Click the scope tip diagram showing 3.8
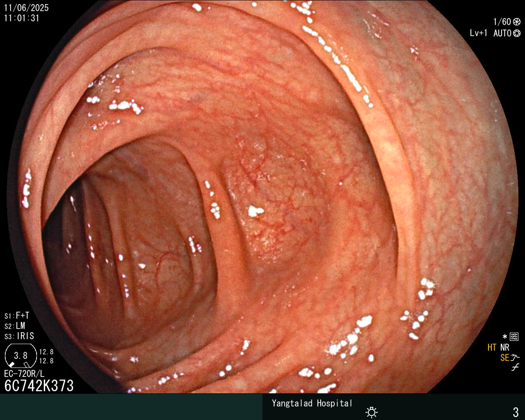525x420 pixels. (21, 356)
